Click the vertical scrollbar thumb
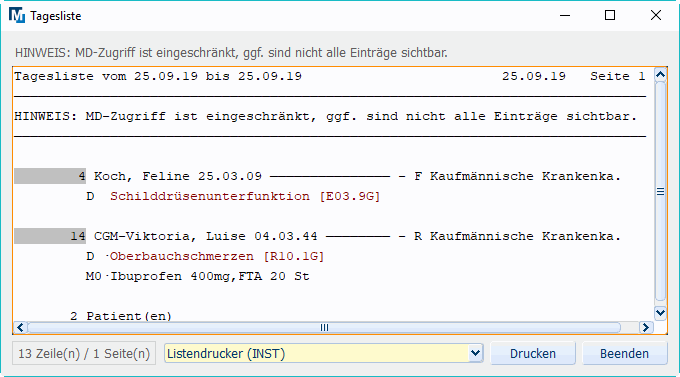This screenshot has height=377, width=680. 660,191
